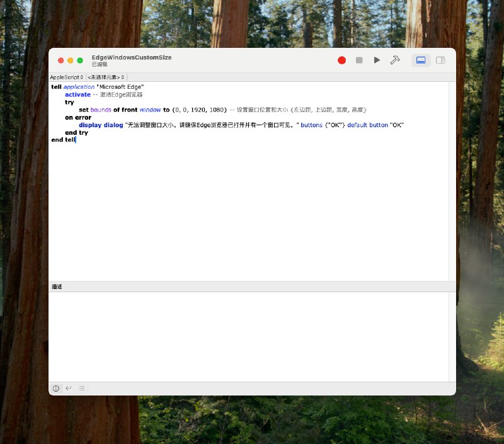Show the description info pane
Viewport: 504px width, 444px height.
click(x=56, y=389)
